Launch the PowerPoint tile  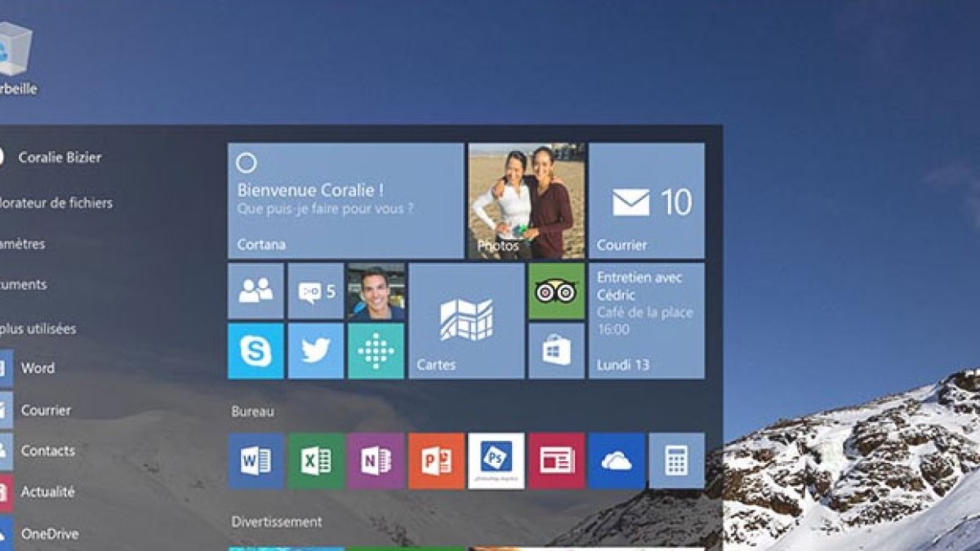436,461
